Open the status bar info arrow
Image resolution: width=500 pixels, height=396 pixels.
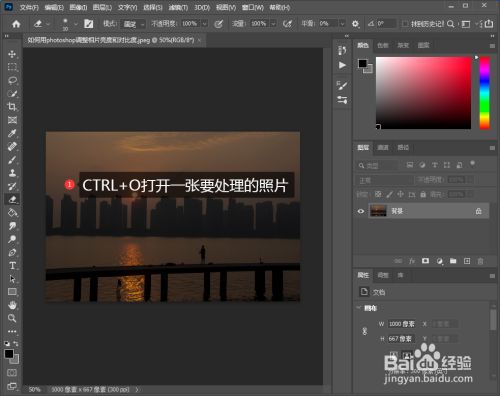point(137,389)
